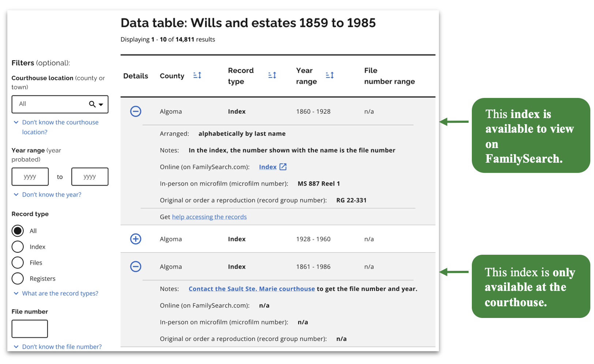Screen dimensions: 594x364
Task: Open the help accessing the records link
Action: pyautogui.click(x=209, y=217)
